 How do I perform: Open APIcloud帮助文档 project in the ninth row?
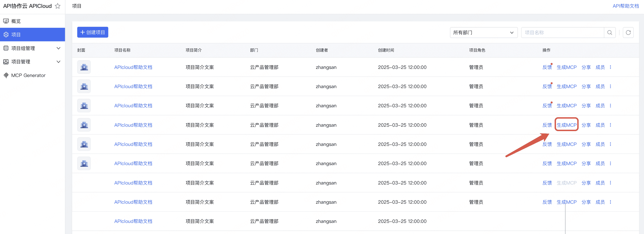click(x=133, y=221)
